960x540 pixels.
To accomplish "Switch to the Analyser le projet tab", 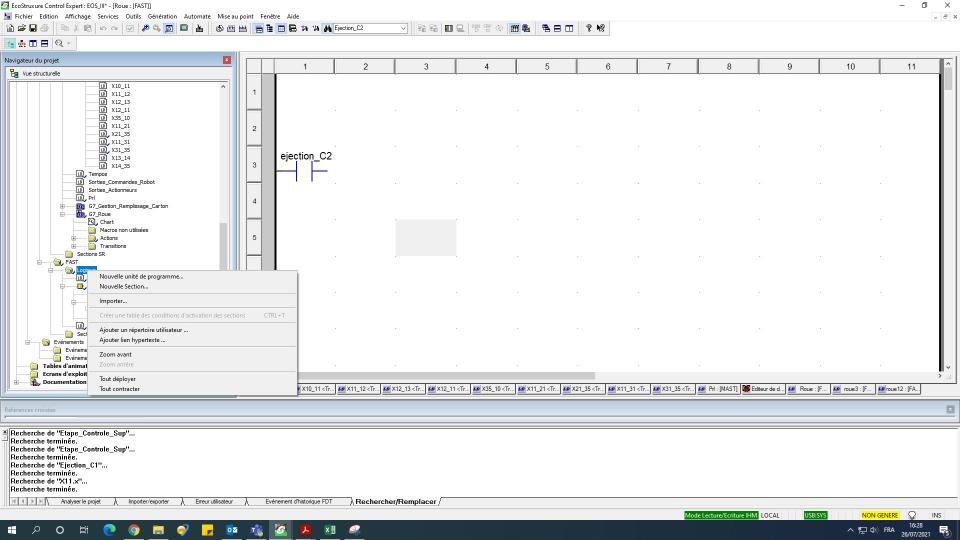I will (80, 501).
